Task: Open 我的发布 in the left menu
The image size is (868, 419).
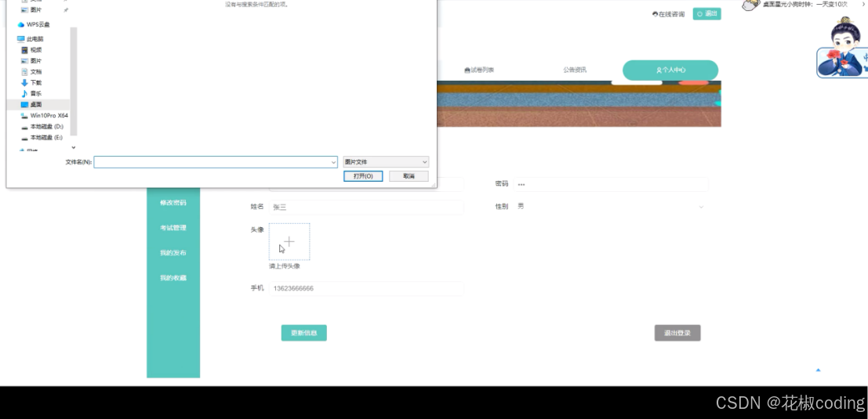Action: pyautogui.click(x=173, y=253)
